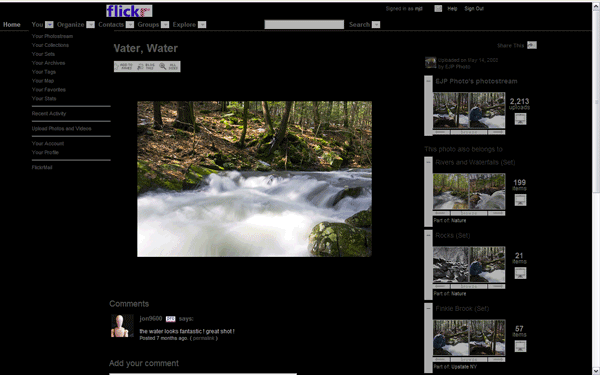Select Your Photostream from the You menu
Image resolution: width=600 pixels, height=375 pixels.
(52, 36)
